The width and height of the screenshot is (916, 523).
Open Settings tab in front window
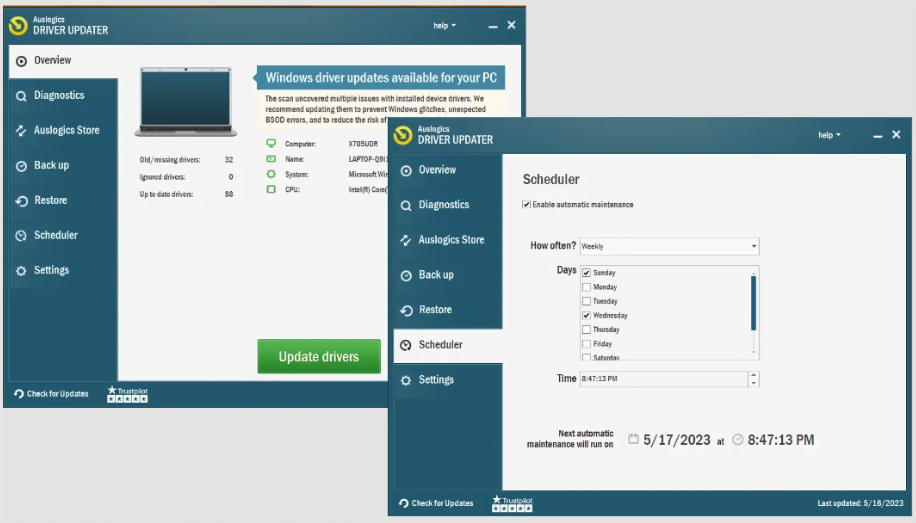(448, 380)
